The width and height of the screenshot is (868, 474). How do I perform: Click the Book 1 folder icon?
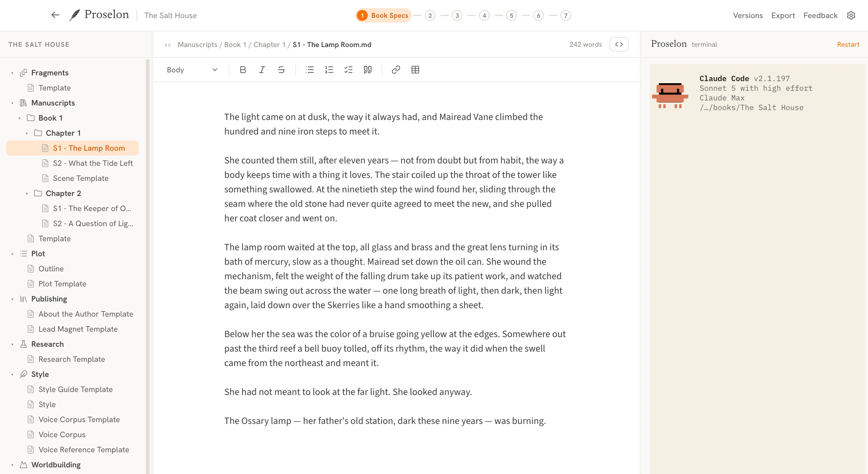coord(31,118)
